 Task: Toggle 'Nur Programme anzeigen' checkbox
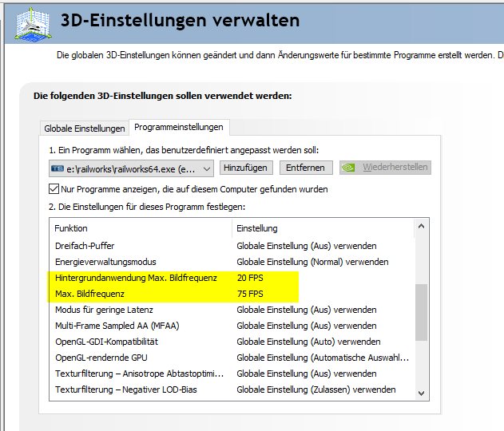[x=54, y=189]
